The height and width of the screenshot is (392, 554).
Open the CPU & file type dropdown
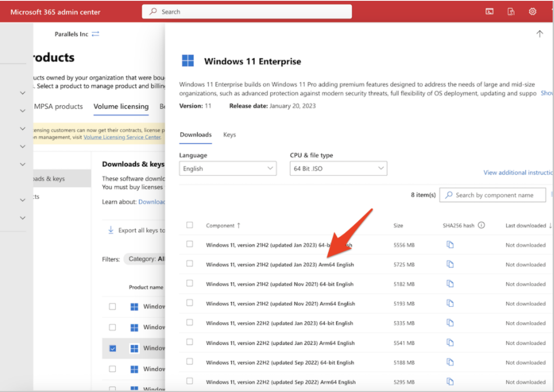point(338,168)
